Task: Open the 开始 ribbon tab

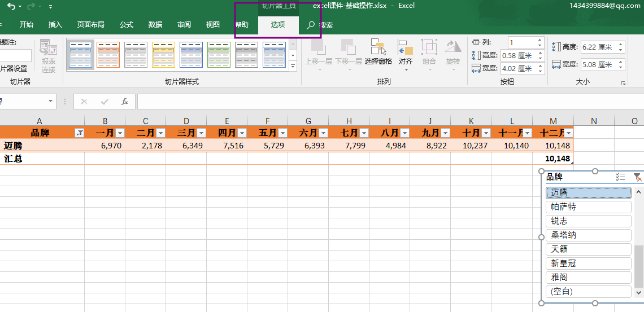Action: tap(27, 25)
